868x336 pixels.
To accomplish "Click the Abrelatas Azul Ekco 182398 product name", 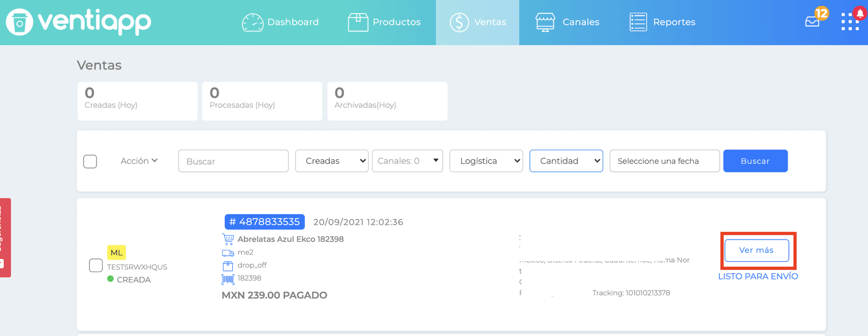I will 291,239.
